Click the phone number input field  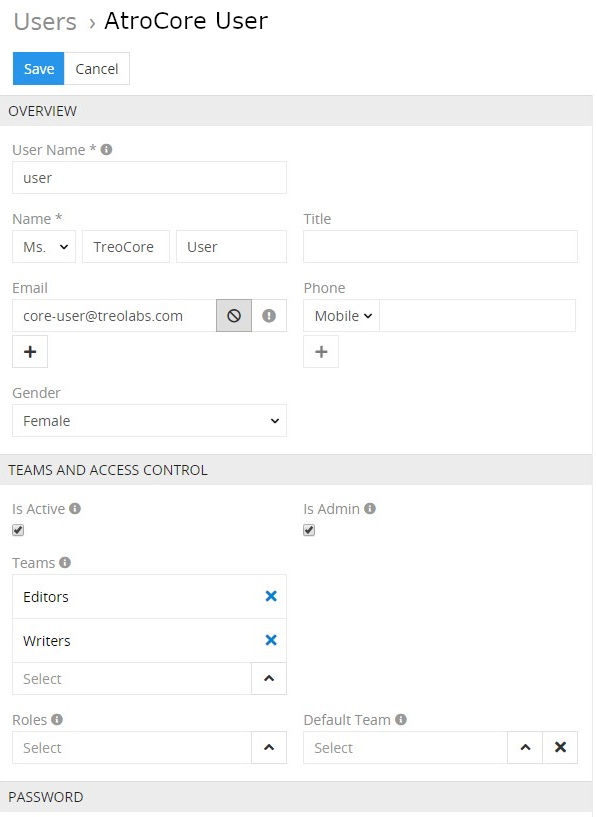point(478,315)
